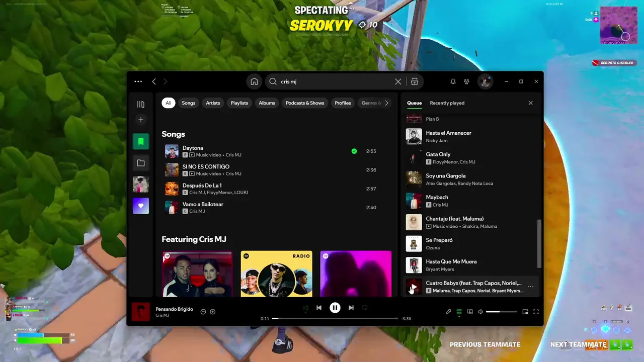Open the notifications bell
644x362 pixels.
click(x=453, y=81)
